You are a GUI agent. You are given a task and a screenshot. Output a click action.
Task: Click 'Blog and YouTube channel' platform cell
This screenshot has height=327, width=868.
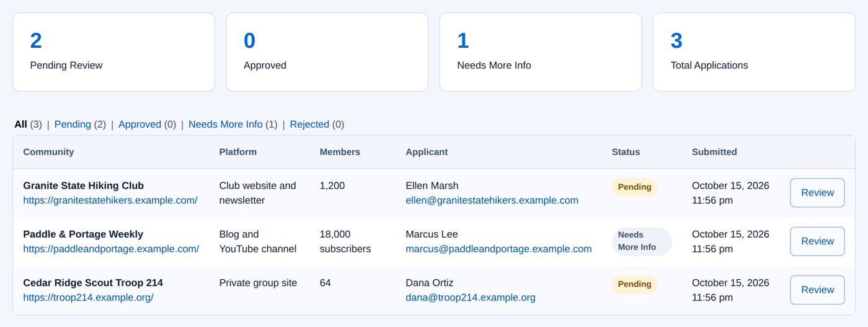click(257, 241)
